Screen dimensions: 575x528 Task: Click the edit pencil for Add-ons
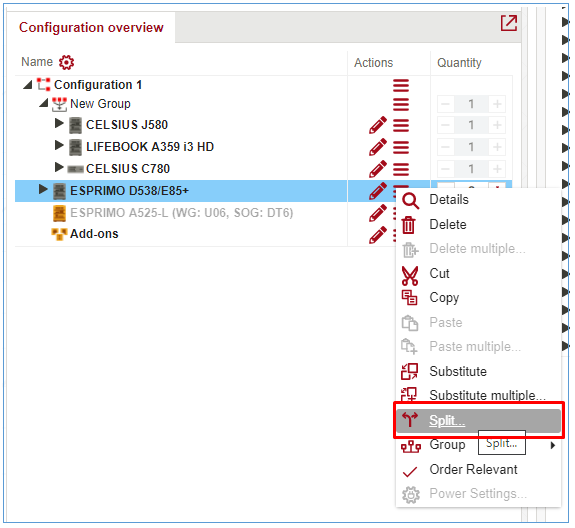coord(378,235)
